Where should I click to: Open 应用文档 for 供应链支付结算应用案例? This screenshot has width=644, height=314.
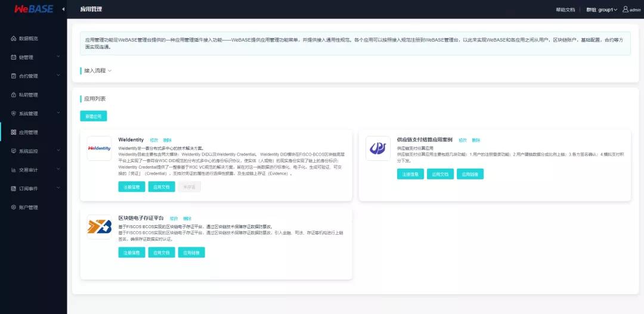[x=440, y=174]
